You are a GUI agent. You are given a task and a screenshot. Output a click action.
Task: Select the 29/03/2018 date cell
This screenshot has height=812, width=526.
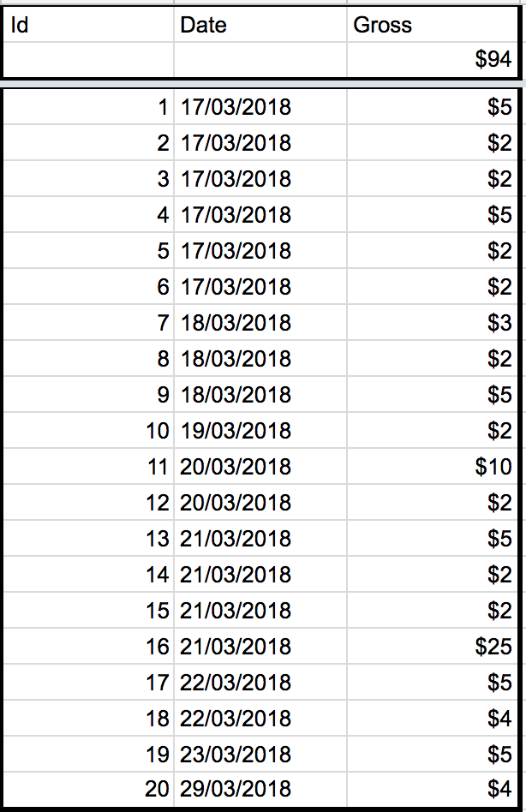click(x=260, y=789)
